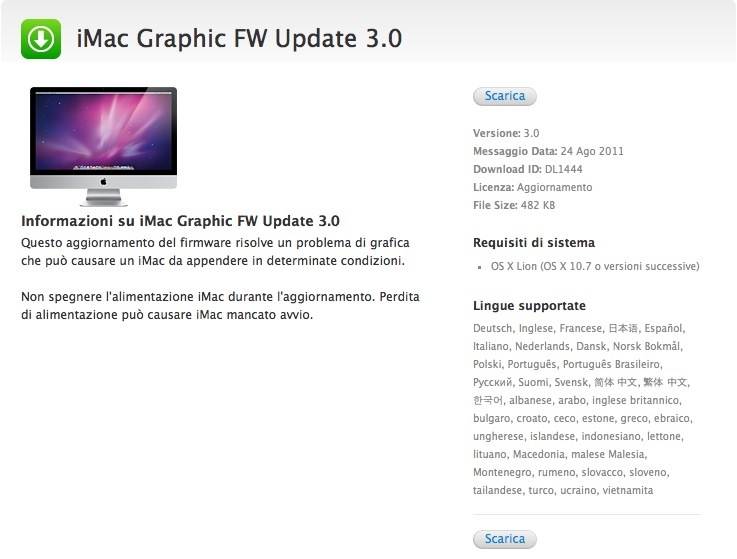Viewport: 737px width, 559px height.
Task: Click the top Scarica download button
Action: (x=504, y=96)
